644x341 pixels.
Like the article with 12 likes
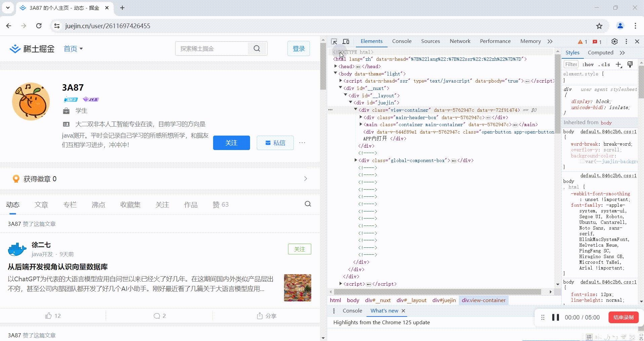click(53, 316)
